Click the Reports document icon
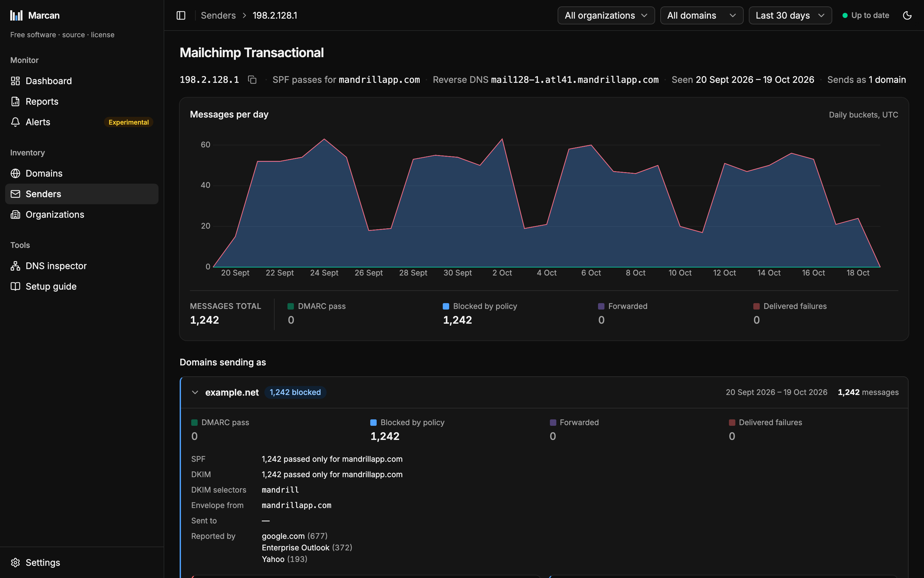Screen dimensions: 924x578 tap(15, 101)
